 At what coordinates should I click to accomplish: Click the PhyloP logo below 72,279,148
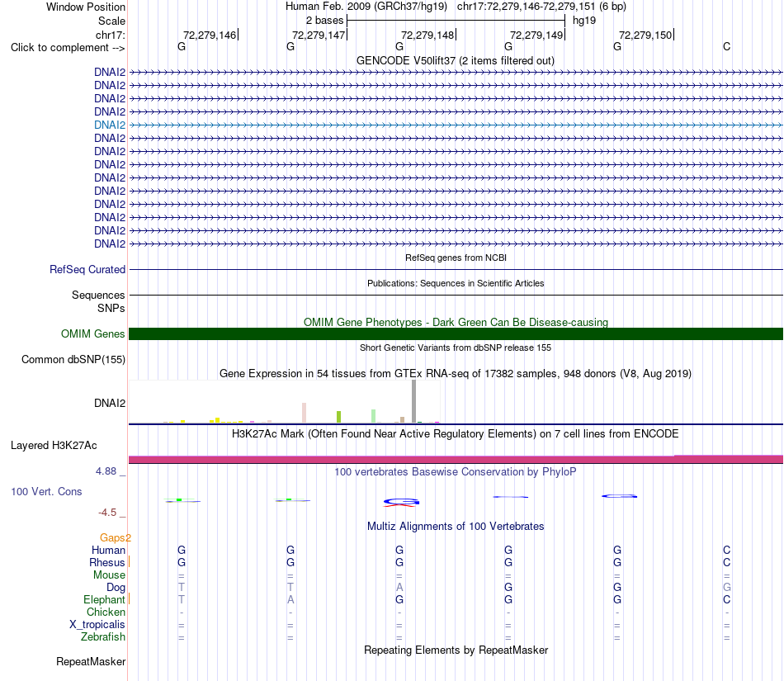[401, 503]
